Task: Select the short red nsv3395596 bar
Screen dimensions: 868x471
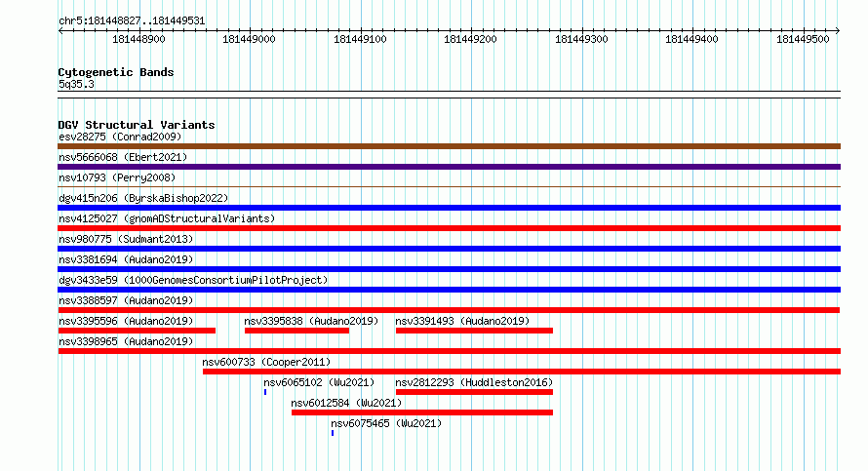Action: pyautogui.click(x=137, y=331)
